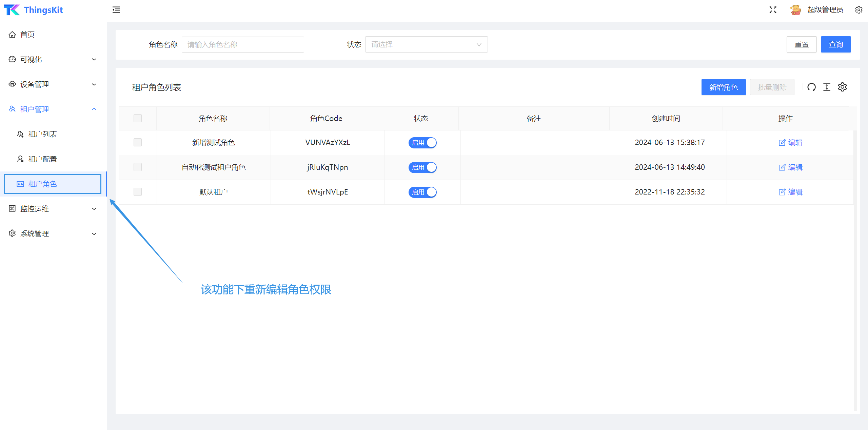Toggle the 启用 switch for 自动化测试租户角色
Screen dimensions: 868x430
click(x=422, y=167)
